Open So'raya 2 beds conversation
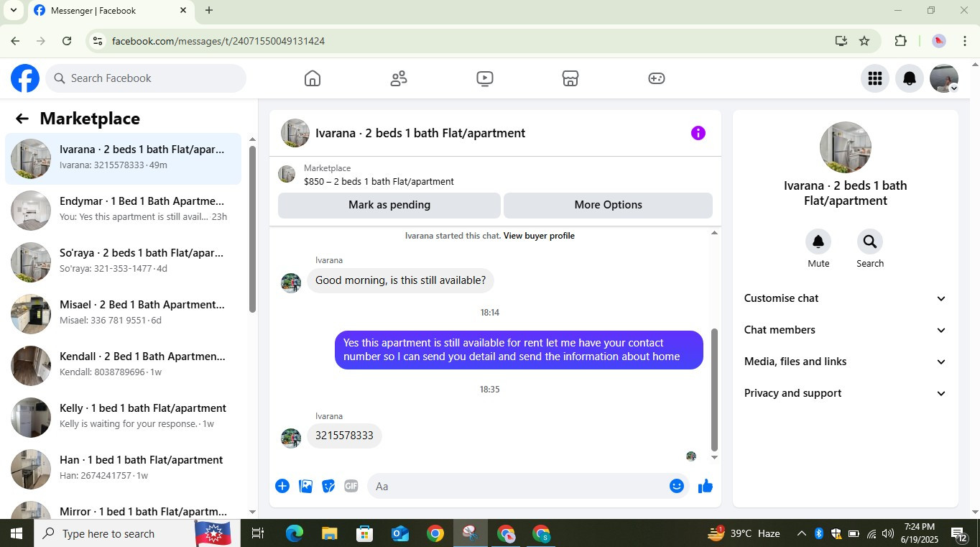Image resolution: width=980 pixels, height=547 pixels. pos(124,261)
